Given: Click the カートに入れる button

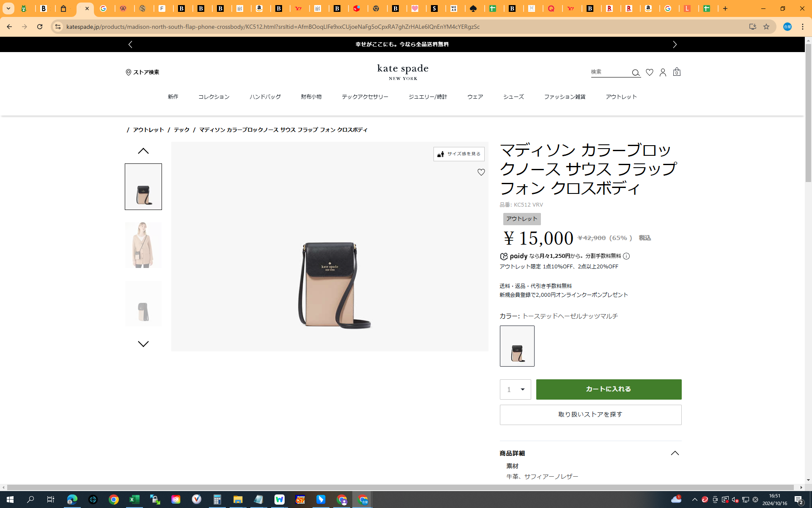Looking at the screenshot, I should (x=609, y=389).
